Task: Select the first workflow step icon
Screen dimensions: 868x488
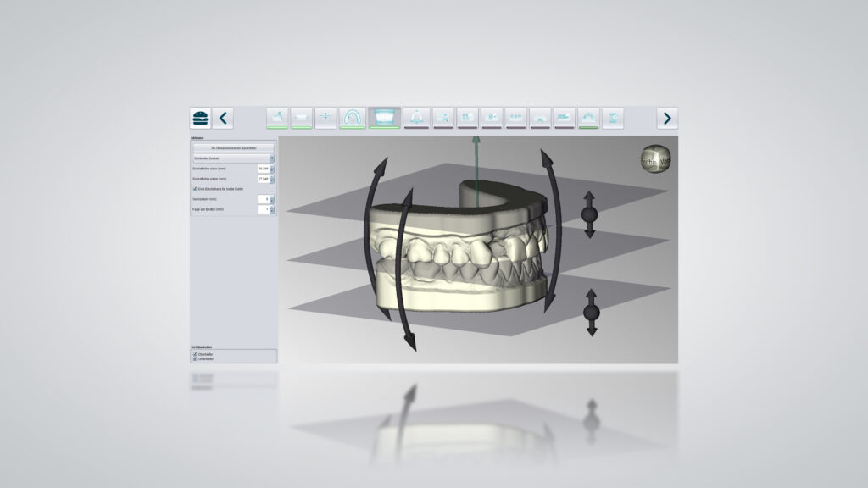Action: [278, 118]
